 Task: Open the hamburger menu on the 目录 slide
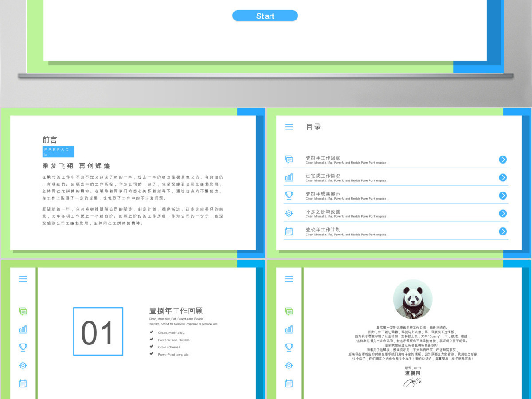[x=289, y=127]
